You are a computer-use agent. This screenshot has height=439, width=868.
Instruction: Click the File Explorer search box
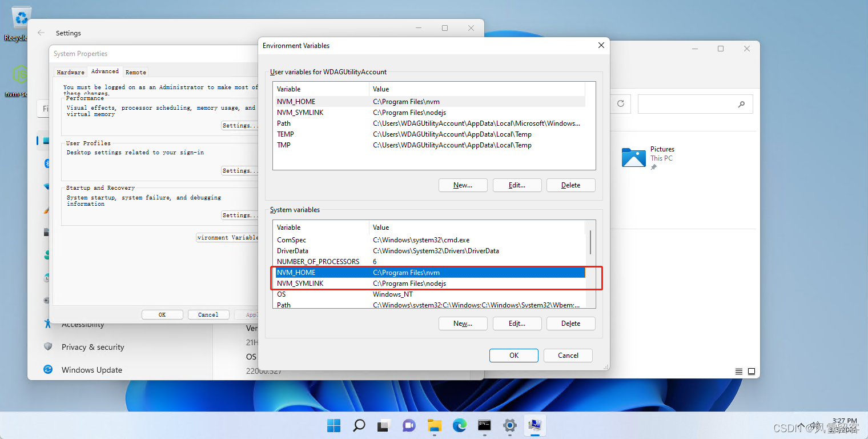(695, 104)
